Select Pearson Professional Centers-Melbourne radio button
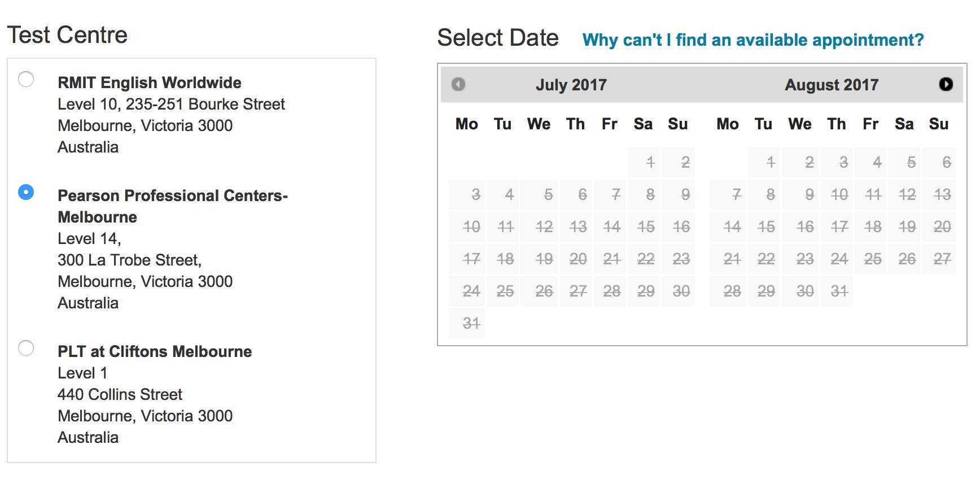The width and height of the screenshot is (980, 479). (x=26, y=192)
